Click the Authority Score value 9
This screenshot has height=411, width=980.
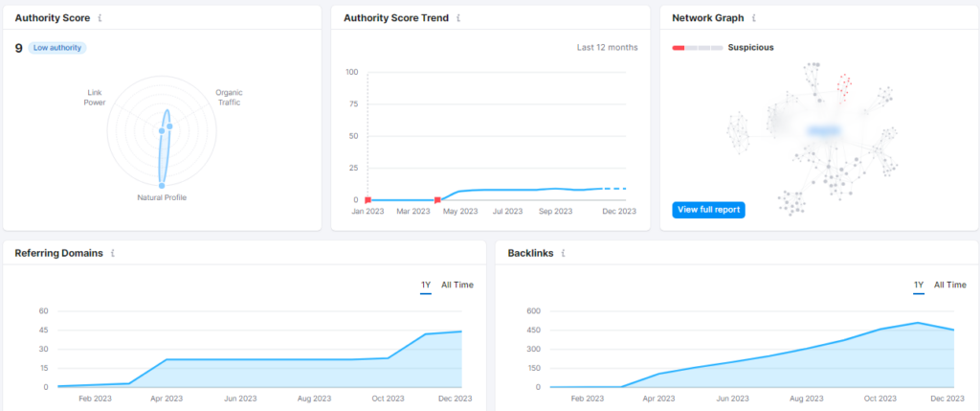(x=19, y=48)
